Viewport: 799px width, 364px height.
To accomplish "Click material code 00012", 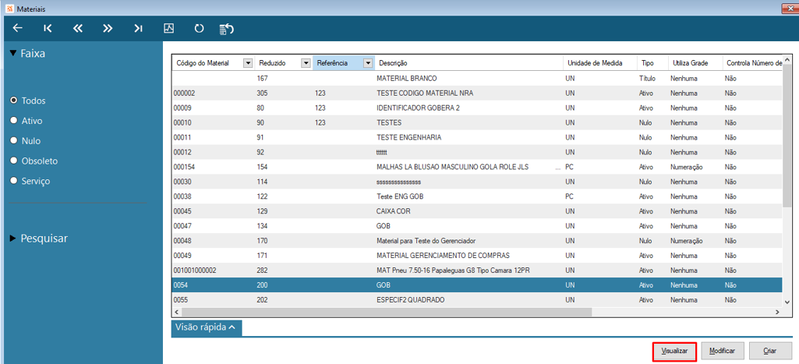I will pyautogui.click(x=182, y=152).
